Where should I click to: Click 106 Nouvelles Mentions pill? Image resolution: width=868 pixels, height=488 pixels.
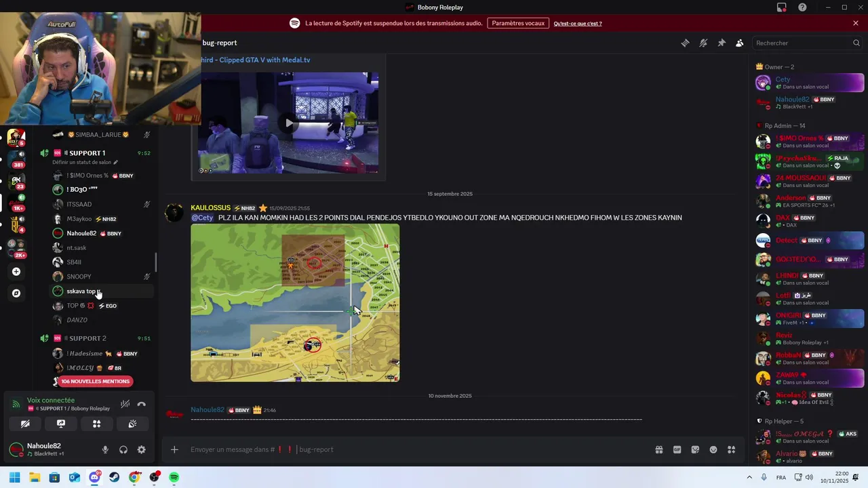94,381
